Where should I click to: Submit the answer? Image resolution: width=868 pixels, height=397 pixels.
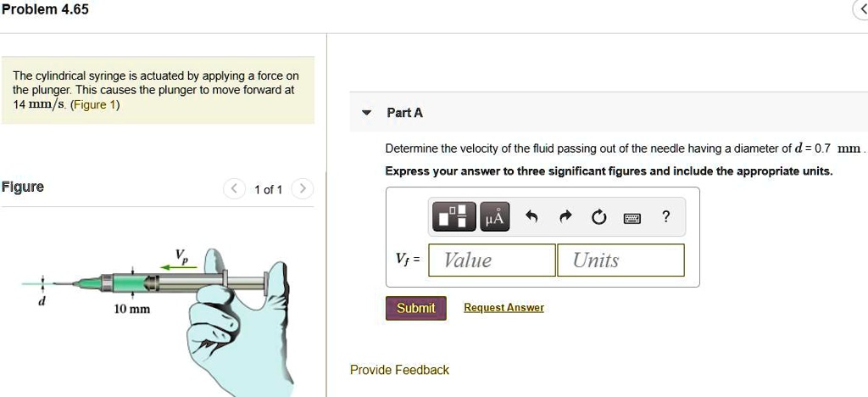415,308
